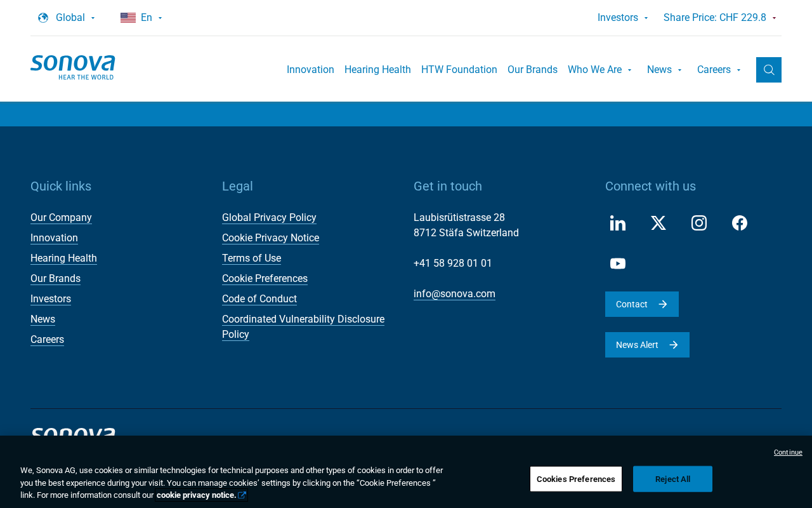Image resolution: width=812 pixels, height=508 pixels.
Task: Click the News Alert button
Action: (x=647, y=345)
